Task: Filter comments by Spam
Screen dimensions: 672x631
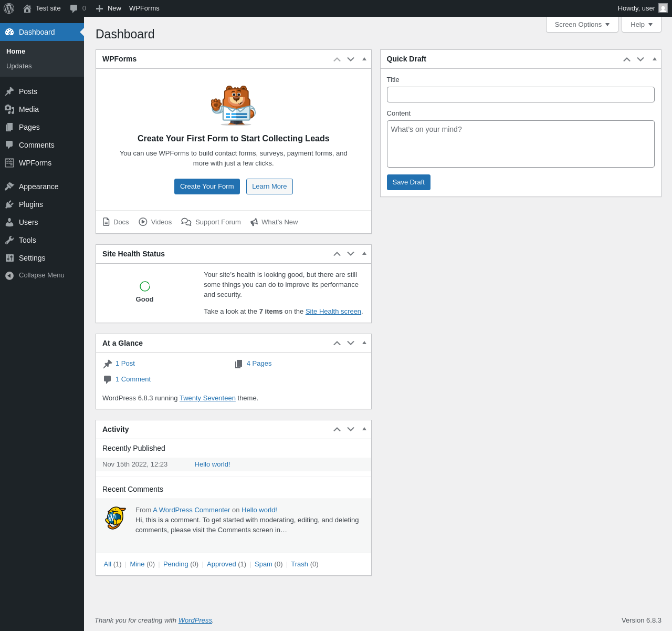Action: coord(264,564)
